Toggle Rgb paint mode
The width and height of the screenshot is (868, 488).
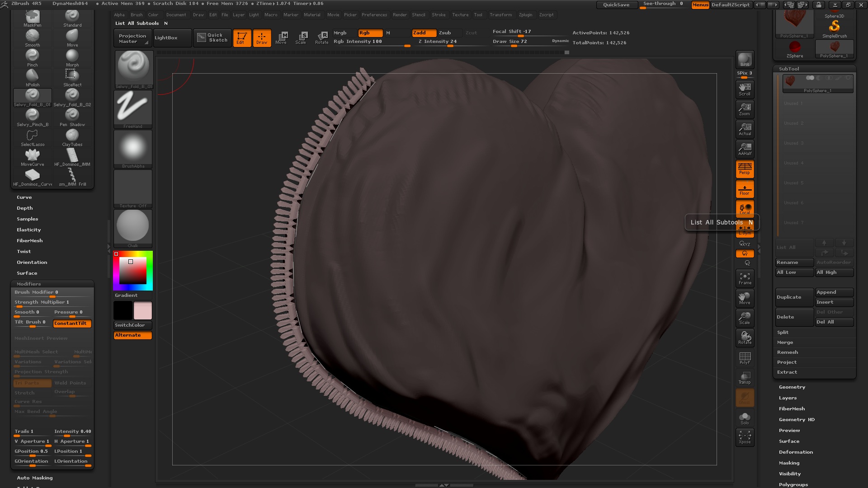pyautogui.click(x=370, y=33)
